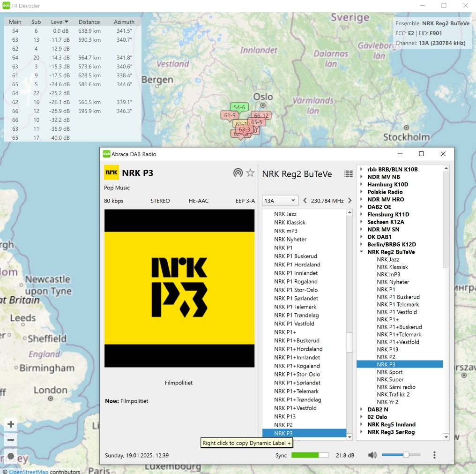Image resolution: width=476 pixels, height=474 pixels.
Task: Expand the Berlin/BRBG K12D ensemble
Action: [x=361, y=244]
